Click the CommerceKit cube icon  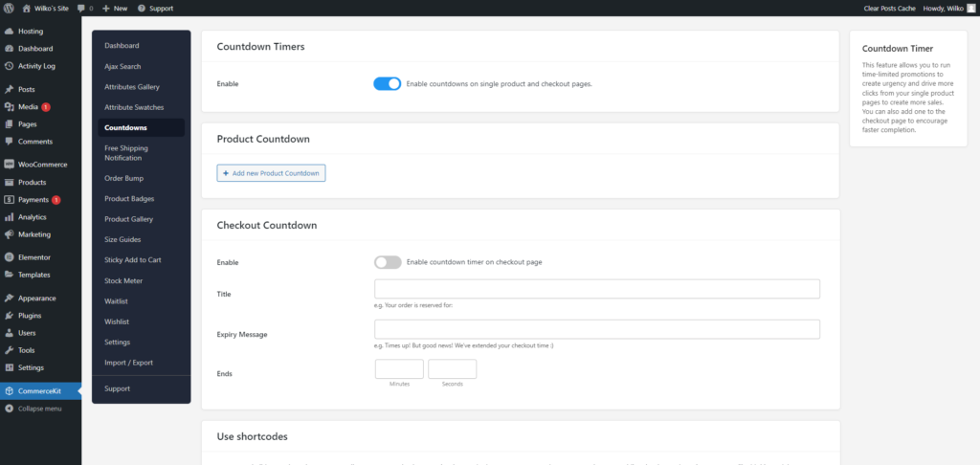(9, 391)
